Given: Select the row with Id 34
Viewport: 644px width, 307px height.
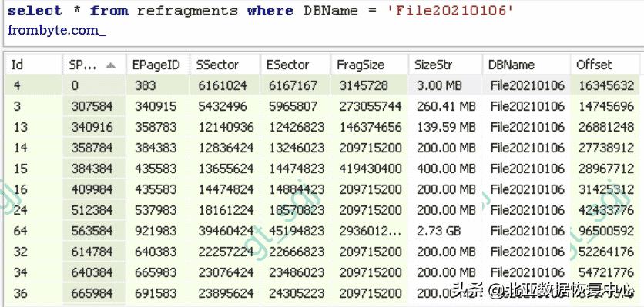Looking at the screenshot, I should point(322,272).
